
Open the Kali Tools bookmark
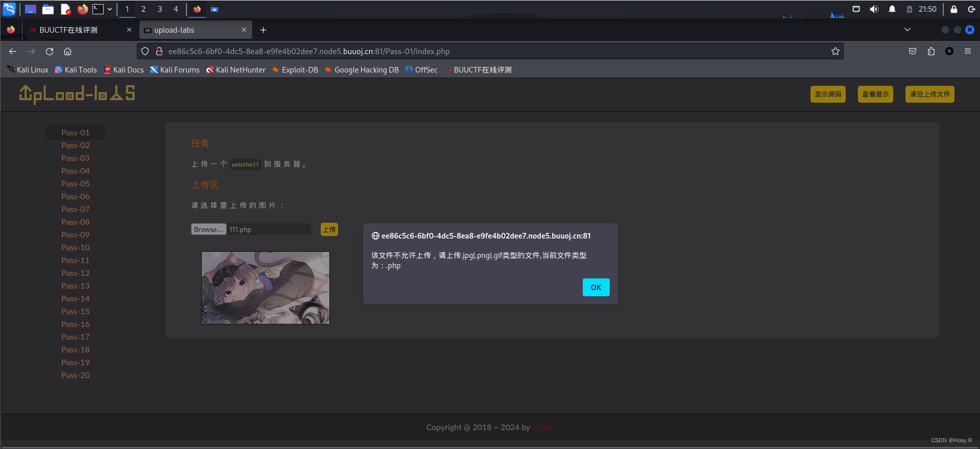76,70
